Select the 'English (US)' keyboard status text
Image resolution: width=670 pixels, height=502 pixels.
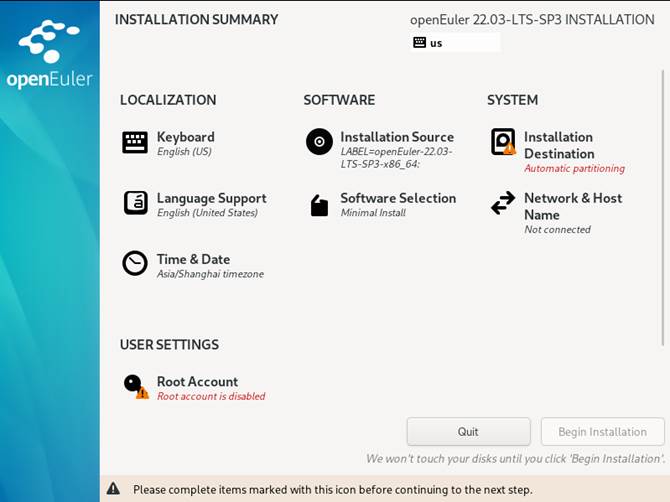(184, 152)
